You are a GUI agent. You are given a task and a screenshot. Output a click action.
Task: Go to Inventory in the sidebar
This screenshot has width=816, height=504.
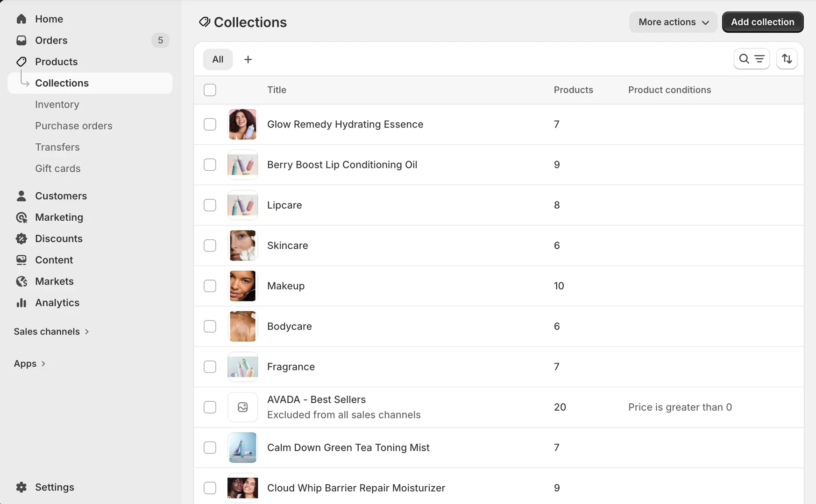(x=57, y=105)
